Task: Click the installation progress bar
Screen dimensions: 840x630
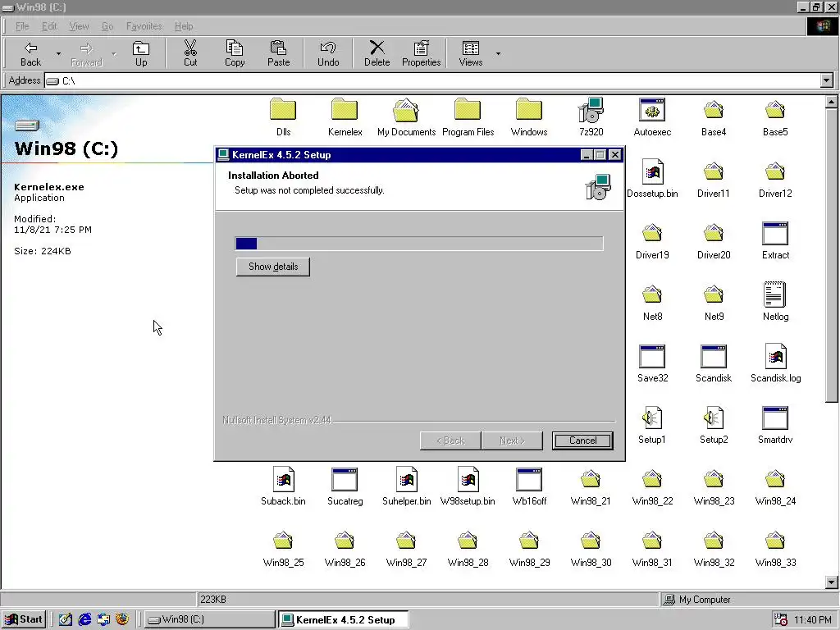Action: [419, 243]
